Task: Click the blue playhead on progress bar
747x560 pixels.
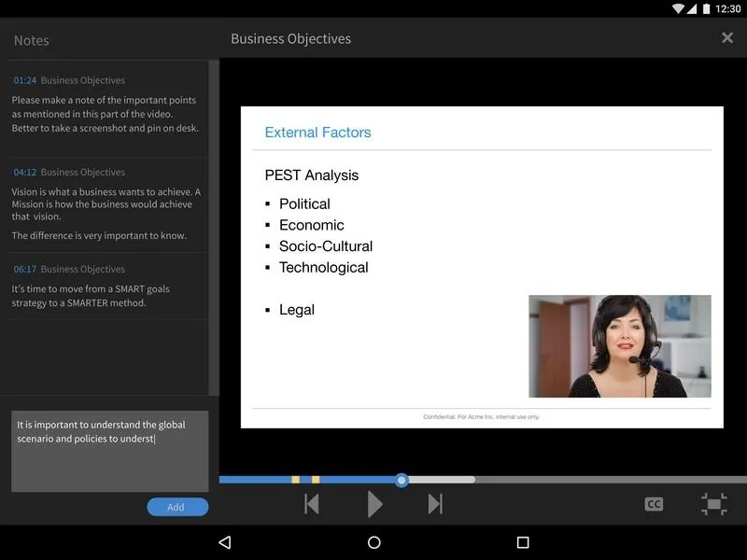Action: [x=402, y=480]
